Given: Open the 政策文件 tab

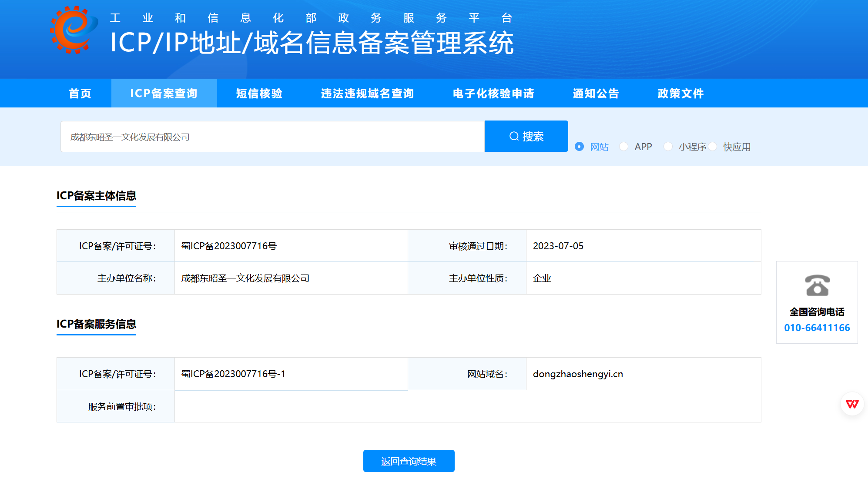Looking at the screenshot, I should pos(680,94).
